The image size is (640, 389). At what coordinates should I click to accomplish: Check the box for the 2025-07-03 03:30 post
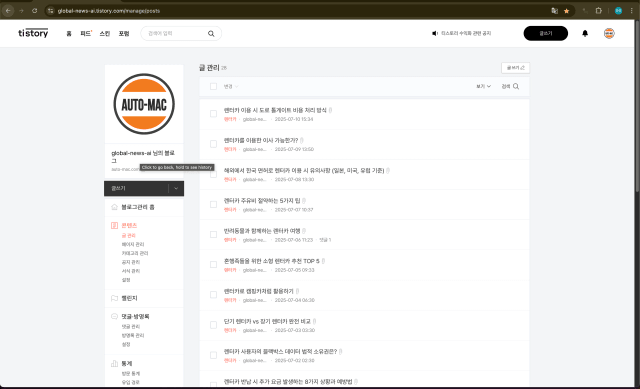tap(213, 325)
